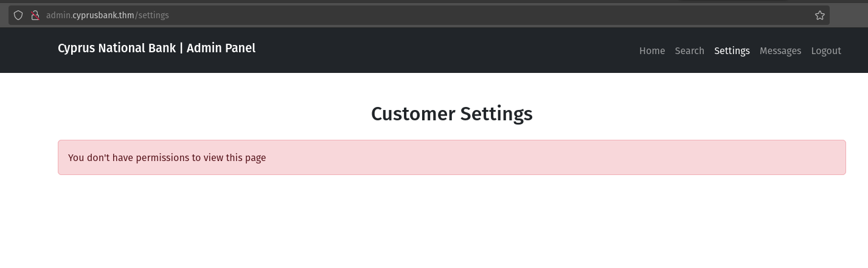Focus the empty space in the address bar
Viewport: 868px width, 268px height.
coord(487,15)
